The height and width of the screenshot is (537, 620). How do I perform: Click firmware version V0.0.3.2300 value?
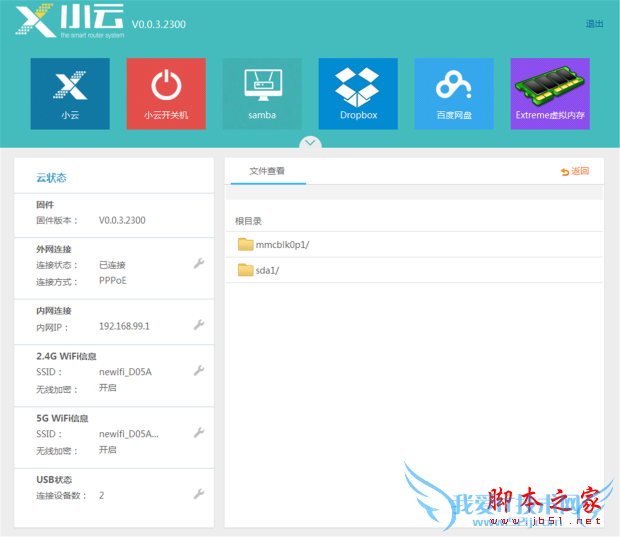[x=122, y=220]
